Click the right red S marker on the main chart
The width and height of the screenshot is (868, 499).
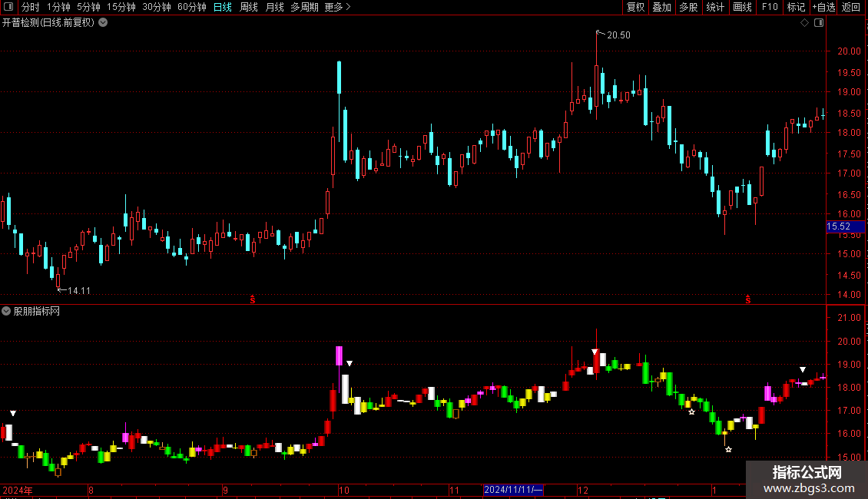tap(748, 299)
